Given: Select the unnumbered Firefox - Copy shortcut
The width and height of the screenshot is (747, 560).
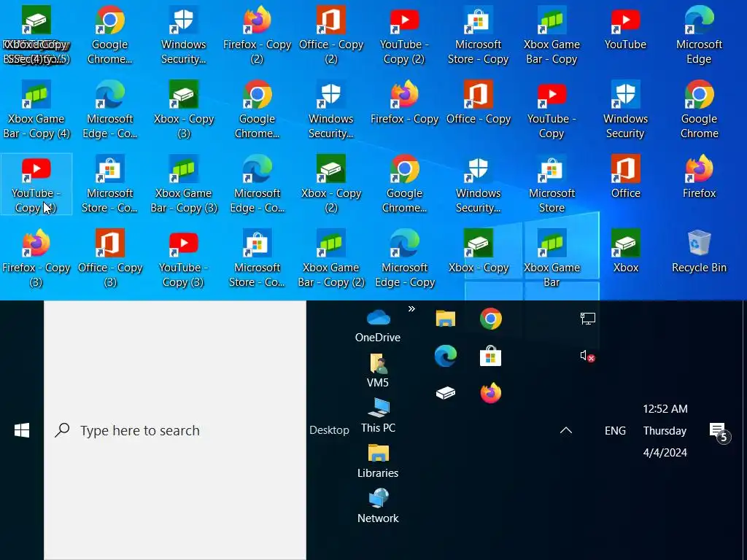Looking at the screenshot, I should tap(404, 102).
